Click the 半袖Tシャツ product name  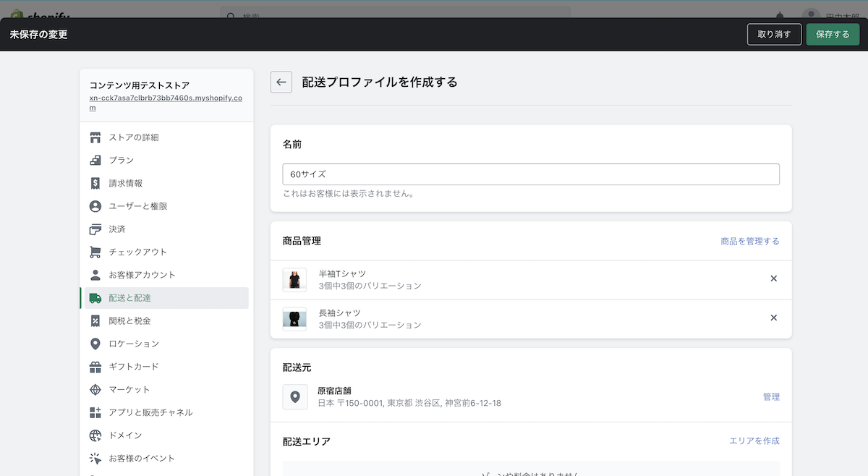point(342,273)
